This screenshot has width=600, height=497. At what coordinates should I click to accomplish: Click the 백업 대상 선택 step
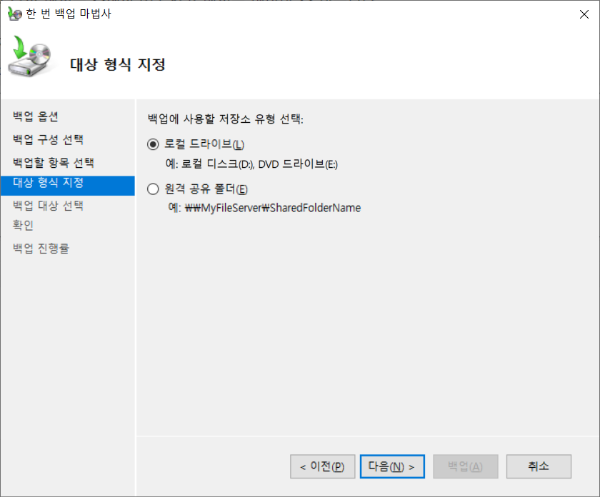[48, 205]
